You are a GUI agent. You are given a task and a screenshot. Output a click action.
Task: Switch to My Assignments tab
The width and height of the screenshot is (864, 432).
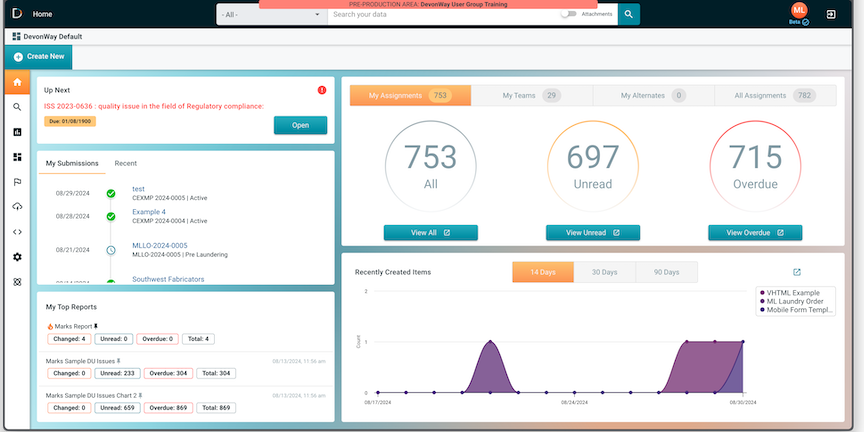click(x=411, y=95)
